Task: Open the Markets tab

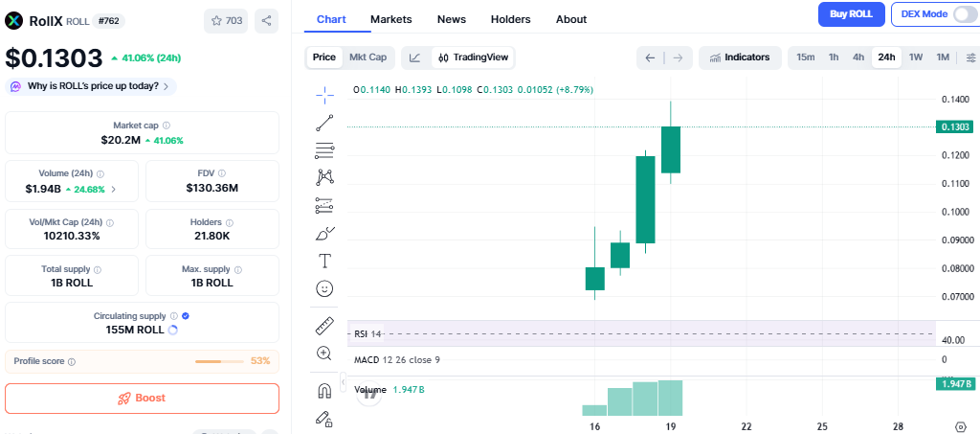Action: pyautogui.click(x=390, y=19)
